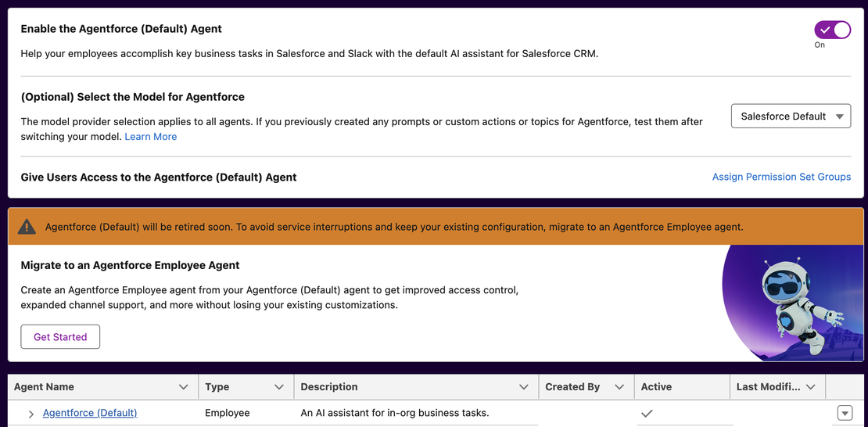Image resolution: width=868 pixels, height=427 pixels.
Task: Click 'Enable the Agentforce (Default) Agent' heading
Action: coord(121,29)
